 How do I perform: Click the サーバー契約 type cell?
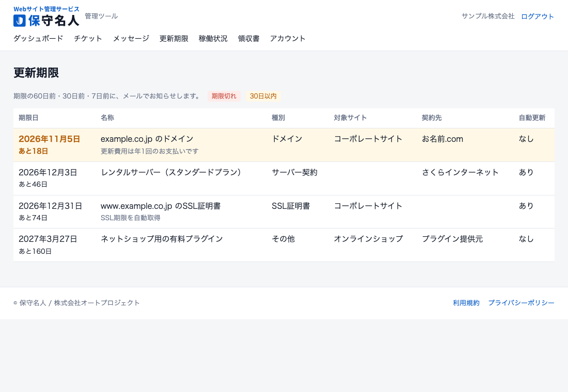[294, 172]
